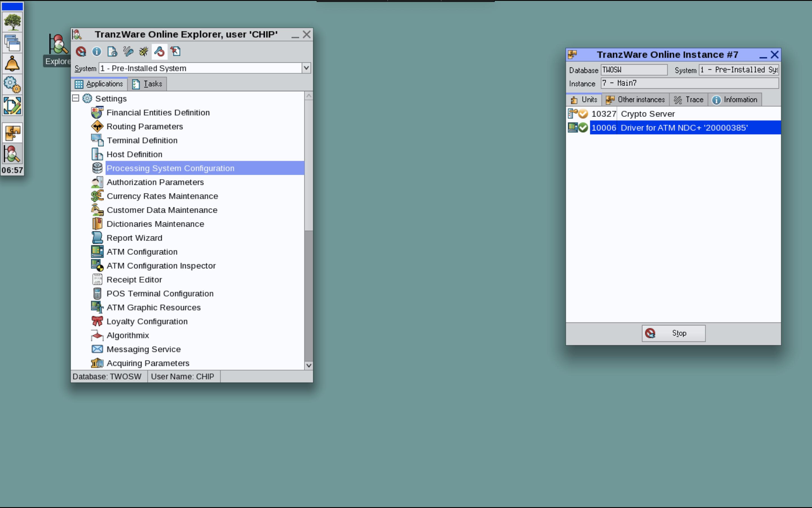Switch to the Other instances tab
The height and width of the screenshot is (508, 812).
click(636, 100)
